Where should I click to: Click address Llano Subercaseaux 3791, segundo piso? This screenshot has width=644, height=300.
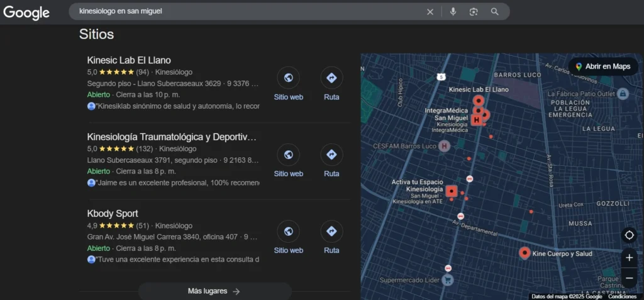[x=152, y=160]
